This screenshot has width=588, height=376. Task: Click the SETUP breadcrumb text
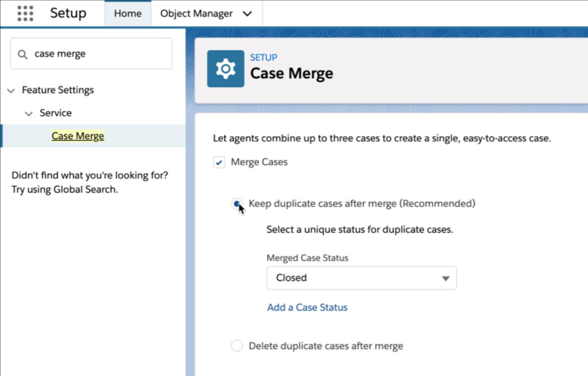click(x=264, y=57)
